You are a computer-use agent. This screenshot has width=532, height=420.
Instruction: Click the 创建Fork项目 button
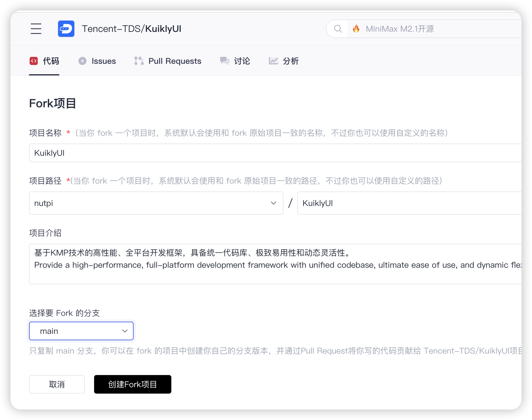[x=132, y=384]
